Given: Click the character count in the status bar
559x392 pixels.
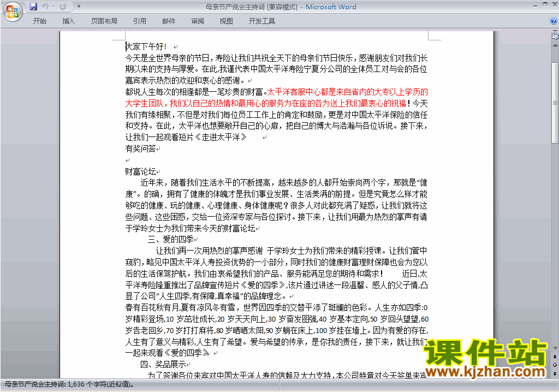Looking at the screenshot, I should 69,384.
